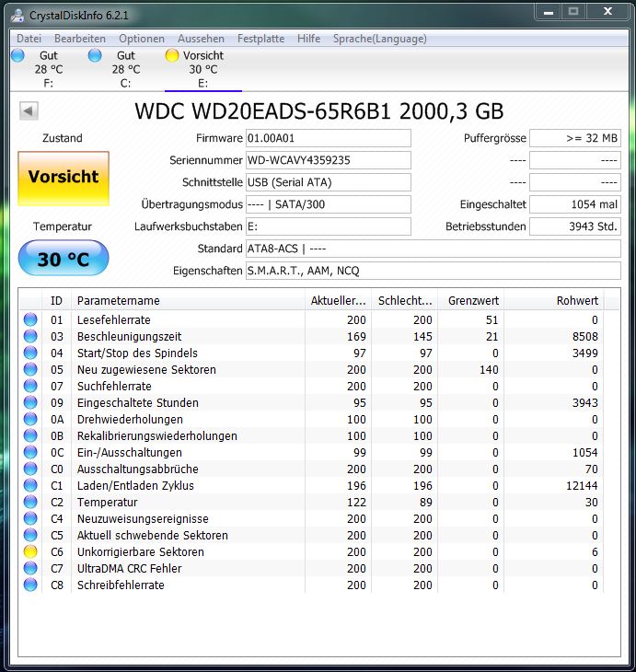Click the Puffergrösse field >= 32 MB
This screenshot has width=636, height=672.
(575, 138)
